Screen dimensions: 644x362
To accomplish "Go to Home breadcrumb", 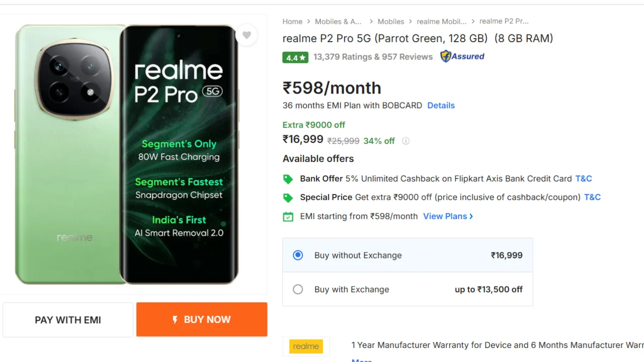I will coord(292,22).
